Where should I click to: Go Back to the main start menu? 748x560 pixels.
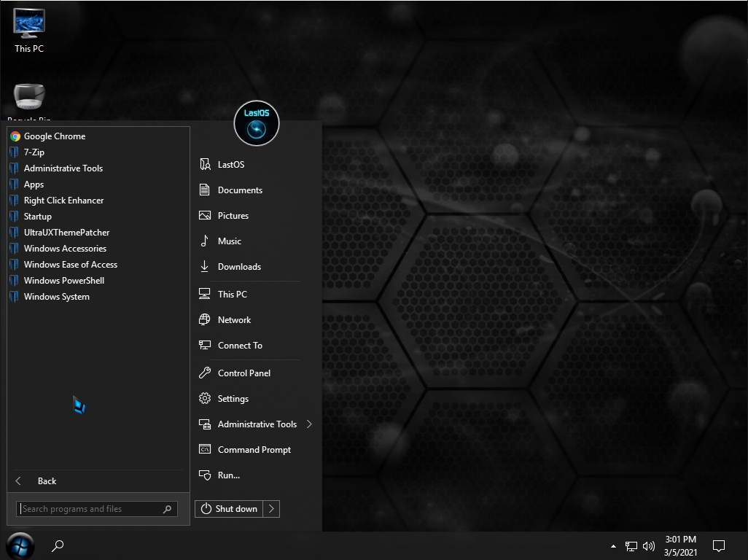(98, 481)
